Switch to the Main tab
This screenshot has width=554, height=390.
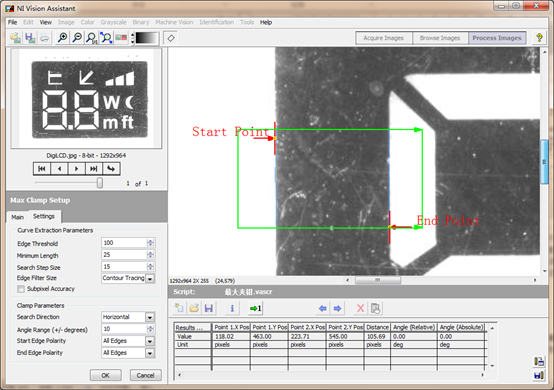point(17,217)
